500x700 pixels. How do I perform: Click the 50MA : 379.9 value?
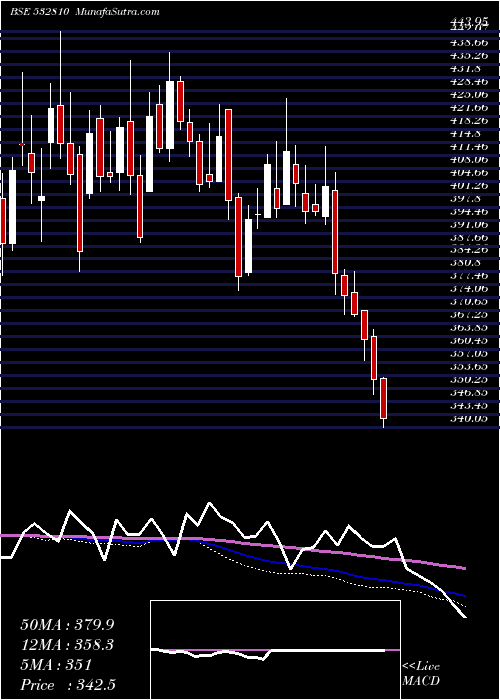click(67, 625)
